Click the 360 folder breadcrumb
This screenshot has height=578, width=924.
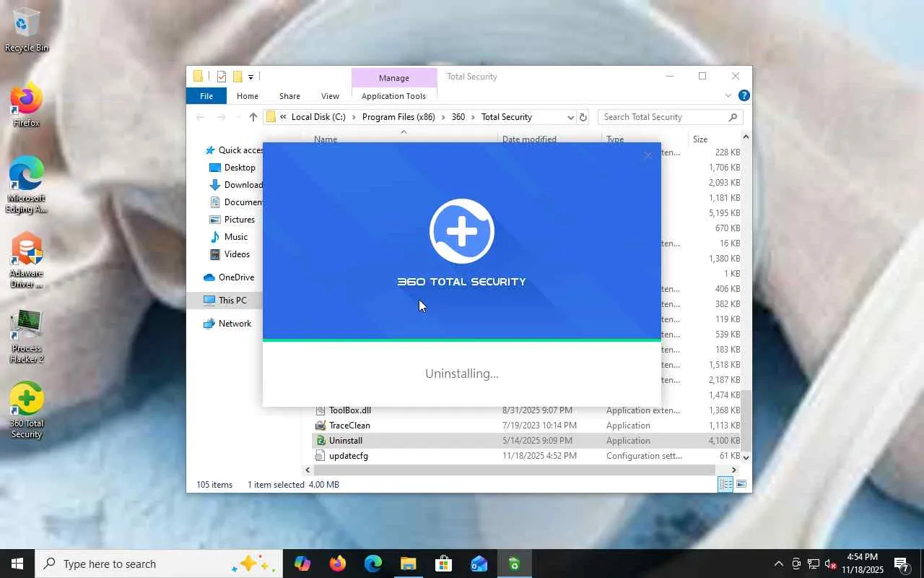pyautogui.click(x=458, y=117)
